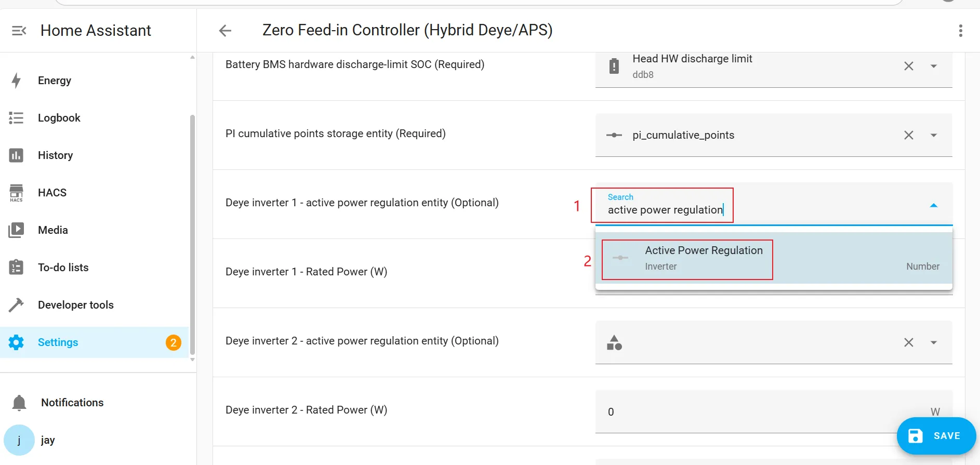Open the Notifications bell
980x465 pixels.
[19, 403]
